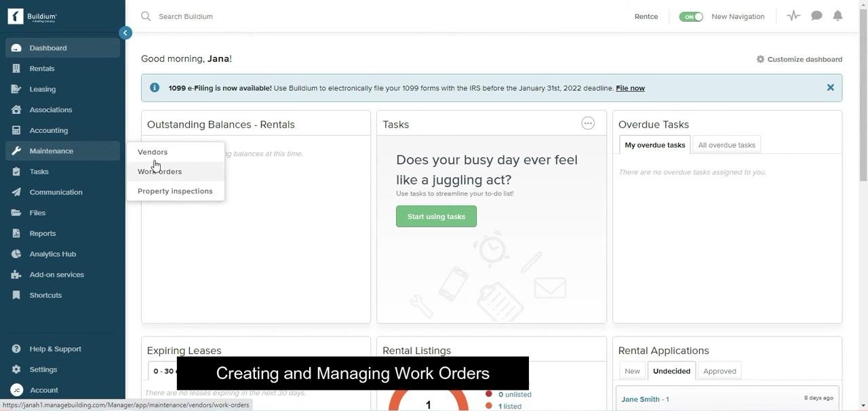Open the File now link
This screenshot has height=411, width=868.
[630, 88]
